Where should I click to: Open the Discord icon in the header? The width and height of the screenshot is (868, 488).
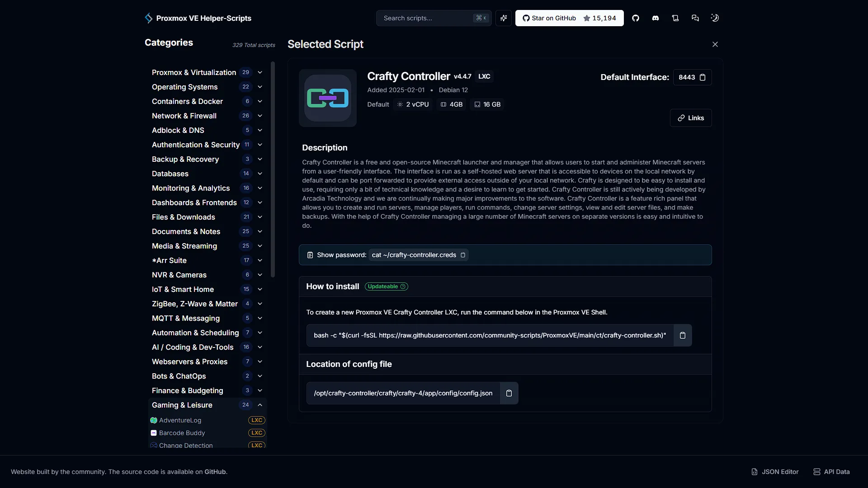pos(656,18)
